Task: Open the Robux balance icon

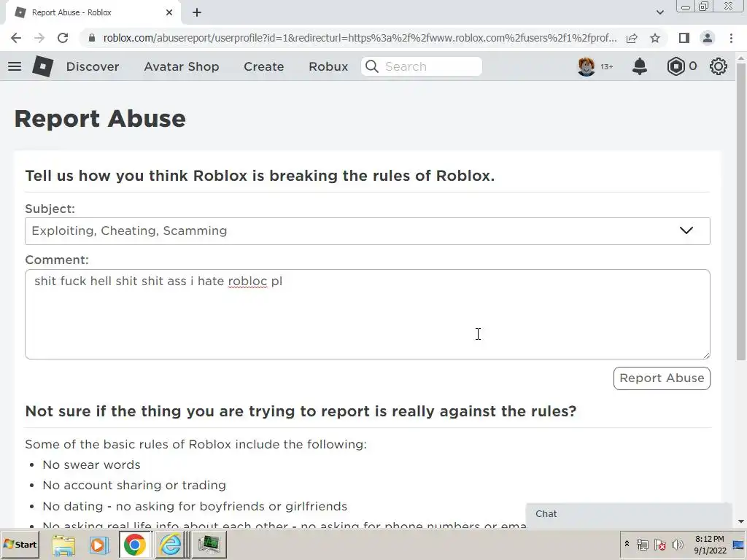Action: pos(676,66)
